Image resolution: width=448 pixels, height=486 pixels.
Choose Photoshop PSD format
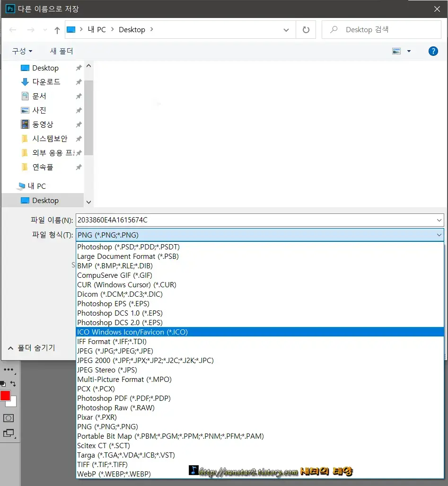coord(260,247)
